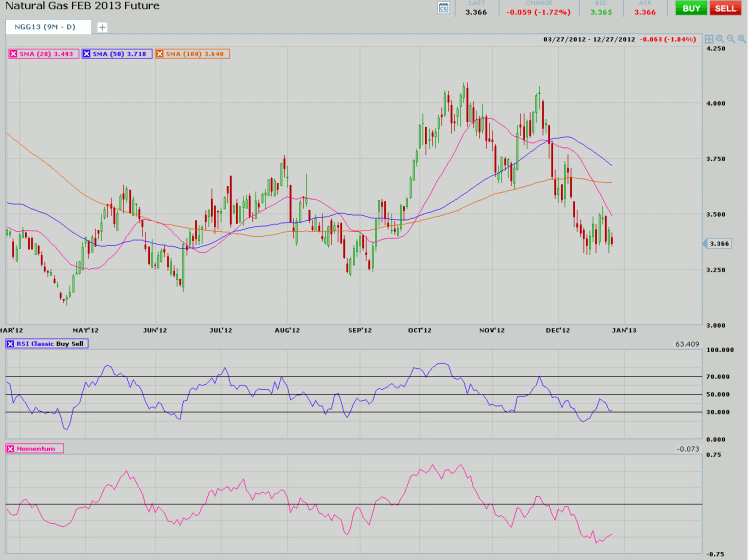Remove the SMA (50) indicator via X

(x=87, y=52)
